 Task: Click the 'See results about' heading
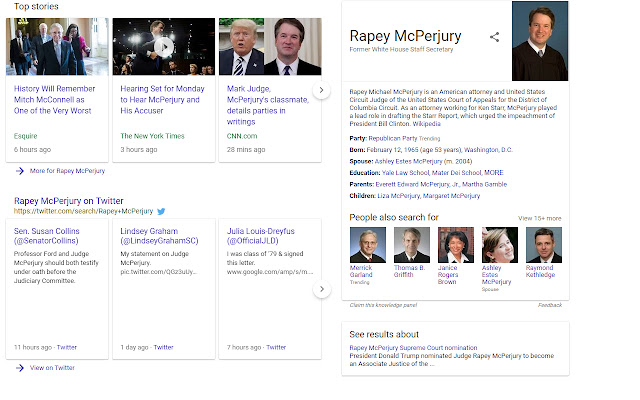tap(384, 334)
